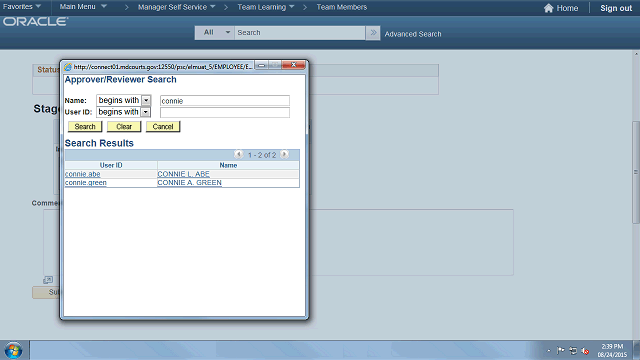Select user ID connie.green

click(x=86, y=183)
